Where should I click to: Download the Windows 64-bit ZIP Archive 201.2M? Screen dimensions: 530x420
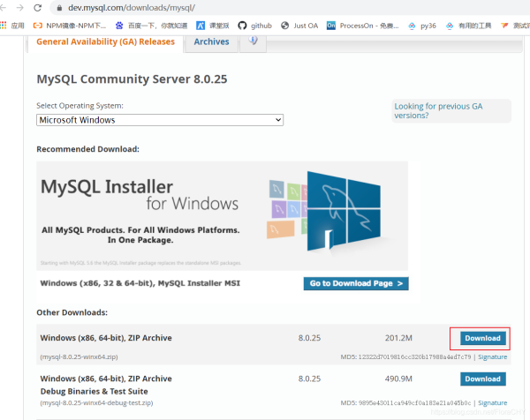[x=482, y=338]
